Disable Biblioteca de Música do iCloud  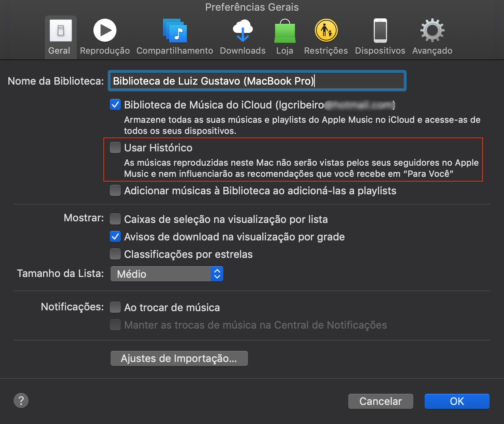point(115,105)
